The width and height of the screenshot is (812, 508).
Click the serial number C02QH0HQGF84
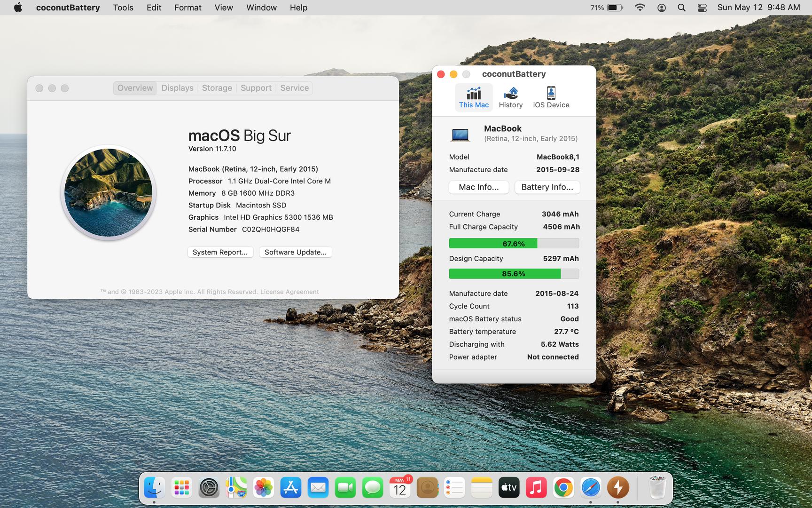point(271,230)
